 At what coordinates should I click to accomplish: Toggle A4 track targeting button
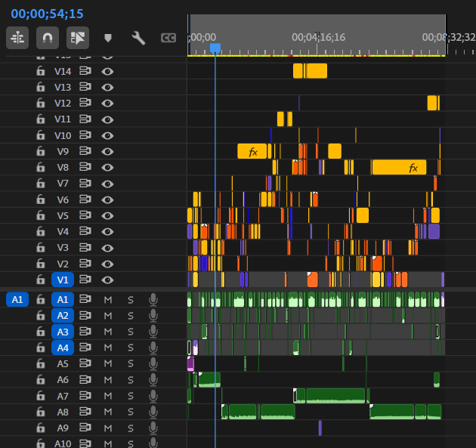coord(63,348)
